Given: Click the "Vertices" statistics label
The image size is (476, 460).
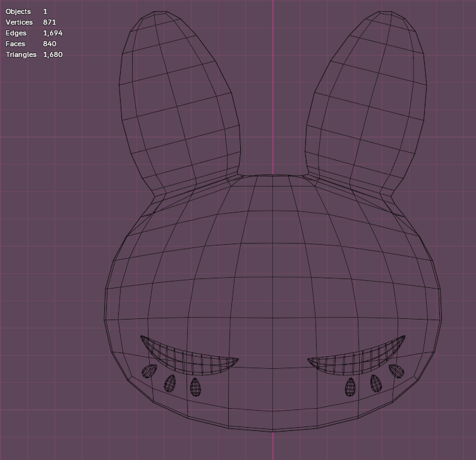Looking at the screenshot, I should (x=19, y=22).
